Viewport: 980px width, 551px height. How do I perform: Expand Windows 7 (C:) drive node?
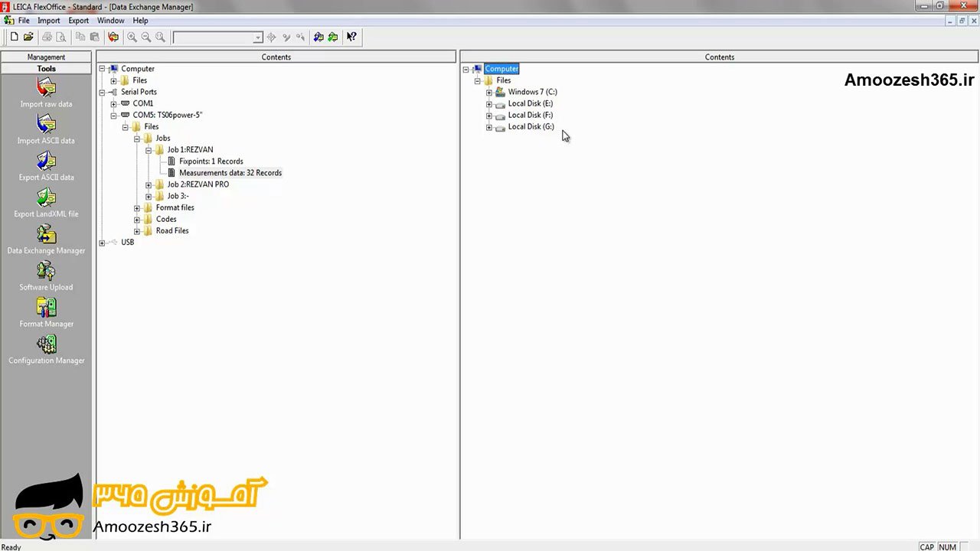[x=489, y=92]
